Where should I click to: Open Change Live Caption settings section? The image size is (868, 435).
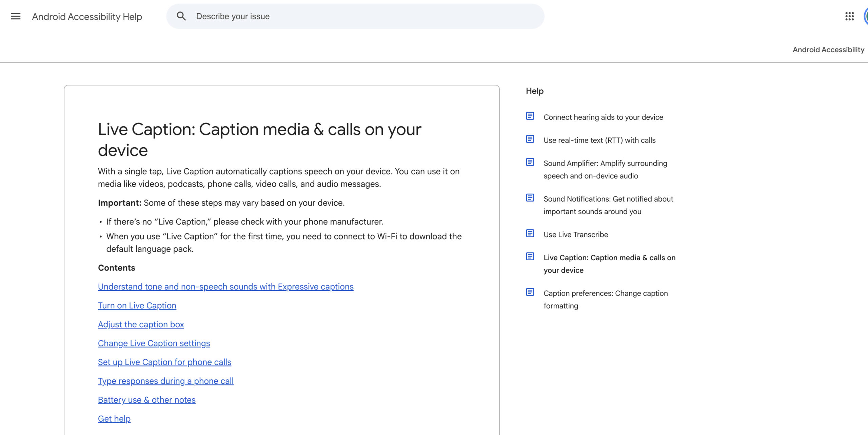click(x=154, y=343)
